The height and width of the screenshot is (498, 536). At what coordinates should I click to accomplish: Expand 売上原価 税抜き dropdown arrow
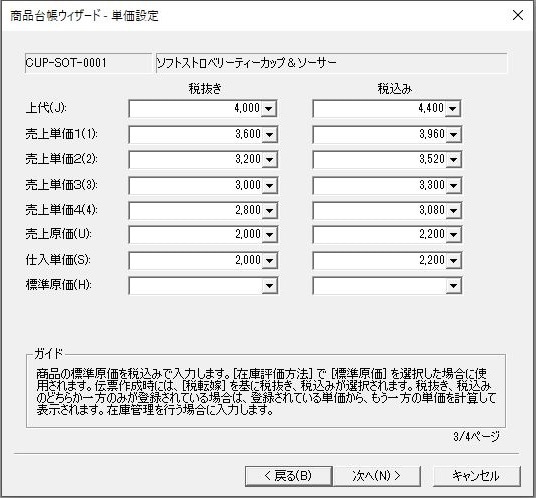269,235
